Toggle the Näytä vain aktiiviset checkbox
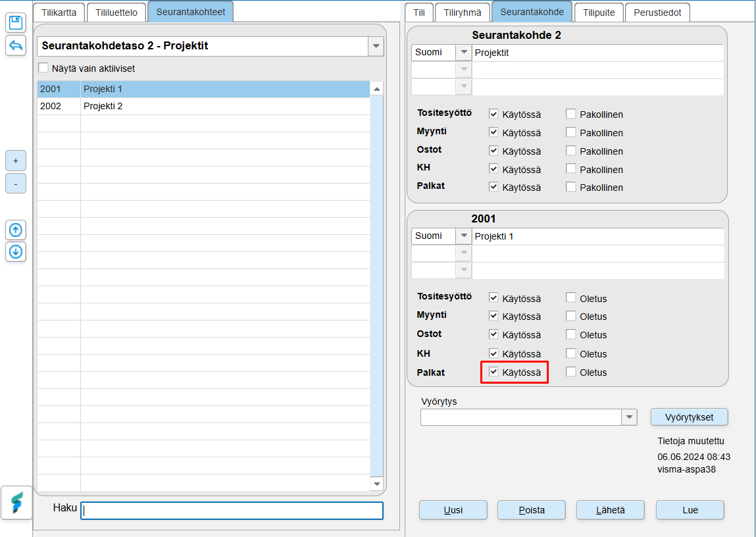 [x=43, y=68]
